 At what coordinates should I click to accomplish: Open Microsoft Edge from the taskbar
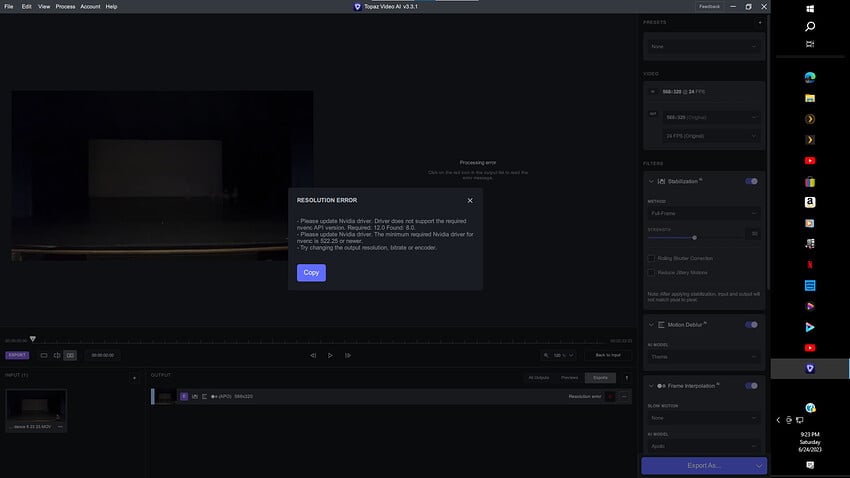coord(810,76)
